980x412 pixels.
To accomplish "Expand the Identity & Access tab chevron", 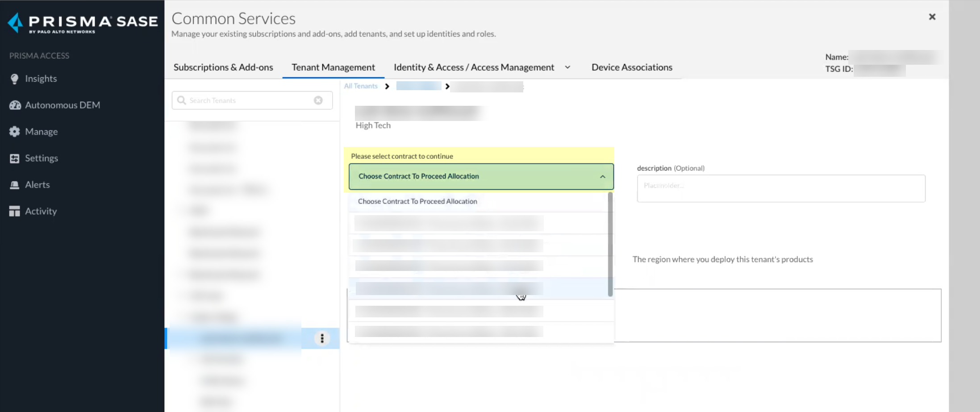I will click(x=567, y=67).
